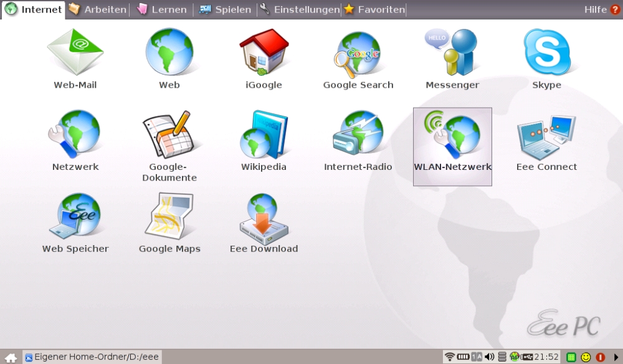The width and height of the screenshot is (623, 364).
Task: Click the red power button tray icon
Action: [601, 357]
